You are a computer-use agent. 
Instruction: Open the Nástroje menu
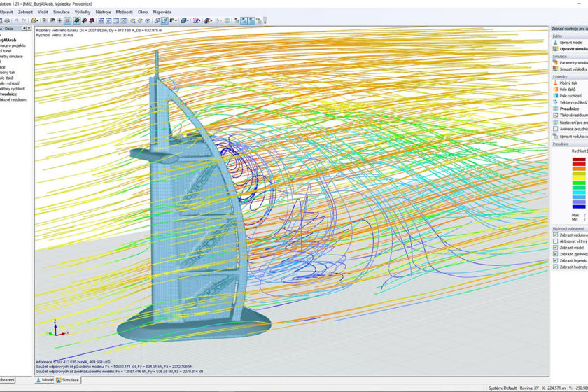coord(103,12)
